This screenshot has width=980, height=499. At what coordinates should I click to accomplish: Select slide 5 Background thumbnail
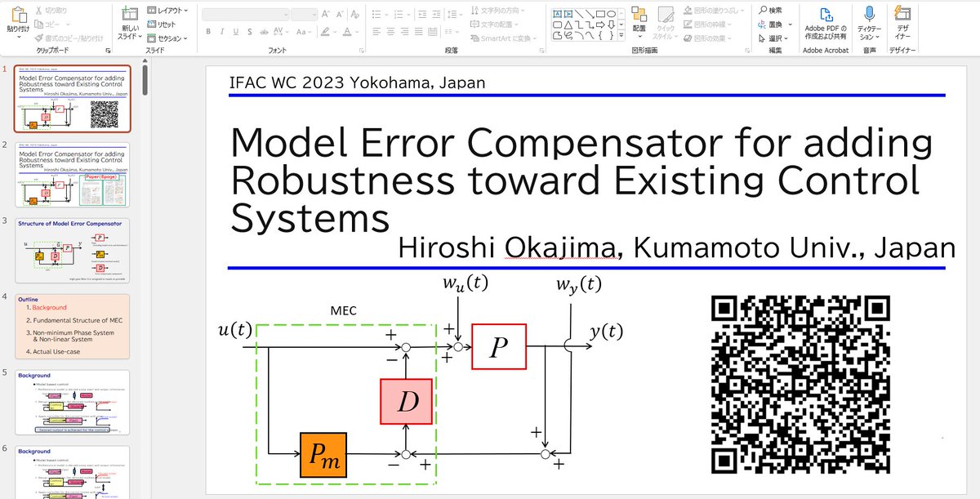[x=73, y=403]
